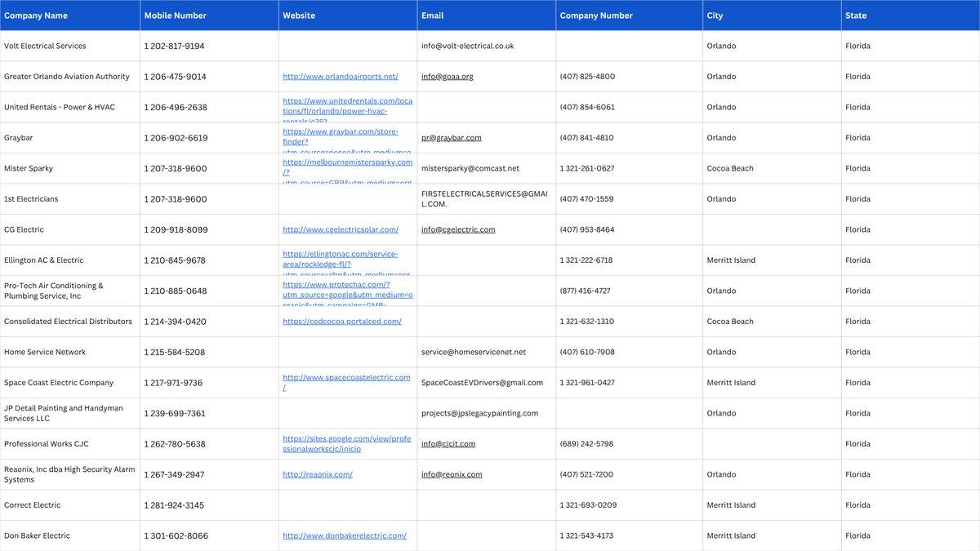Click the pr@graybar.com email link
This screenshot has width=980, height=551.
[x=451, y=138]
